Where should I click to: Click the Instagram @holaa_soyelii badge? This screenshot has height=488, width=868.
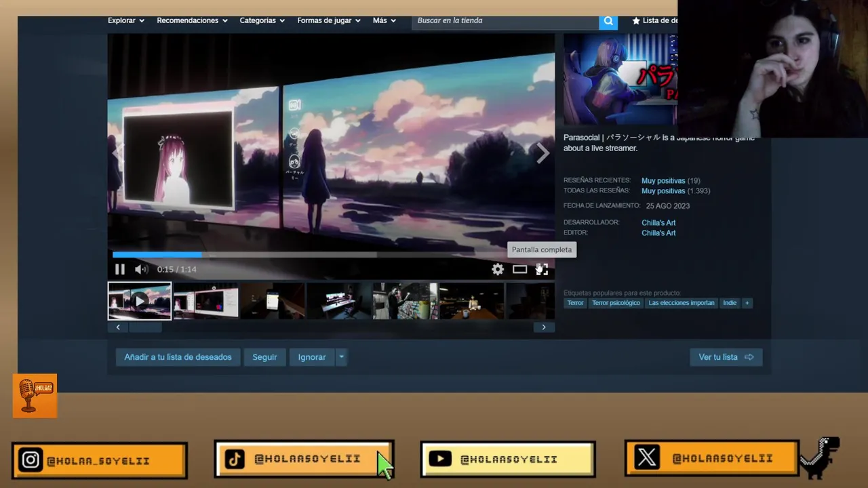(x=100, y=460)
